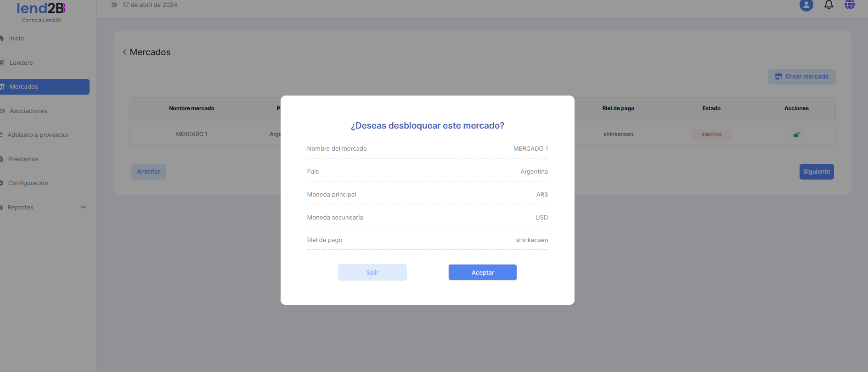The height and width of the screenshot is (372, 868).
Task: Expand the Reportes submenu chevron
Action: [x=84, y=207]
